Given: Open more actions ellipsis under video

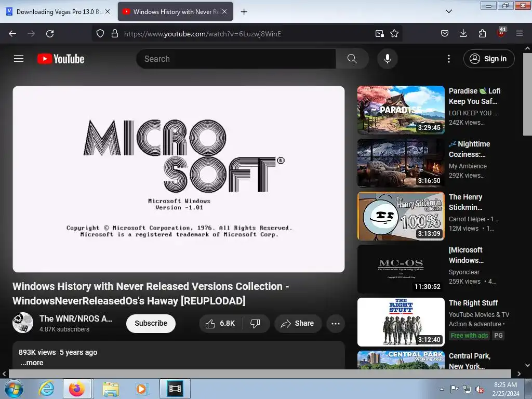Looking at the screenshot, I should pos(336,324).
